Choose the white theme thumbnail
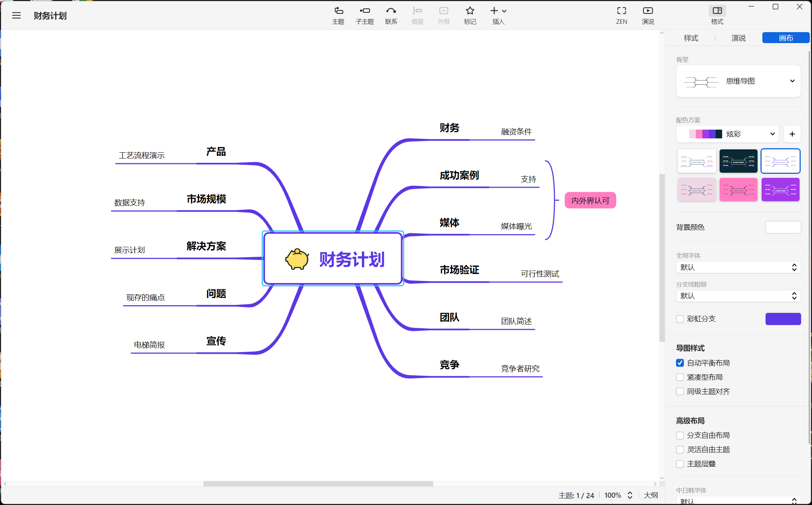The image size is (812, 505). coord(697,161)
